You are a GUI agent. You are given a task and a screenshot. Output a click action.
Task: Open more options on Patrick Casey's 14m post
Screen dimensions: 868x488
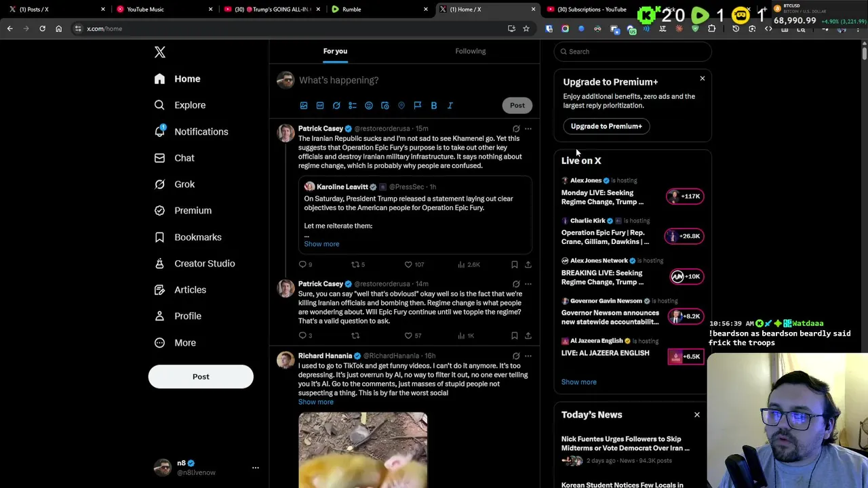point(528,284)
